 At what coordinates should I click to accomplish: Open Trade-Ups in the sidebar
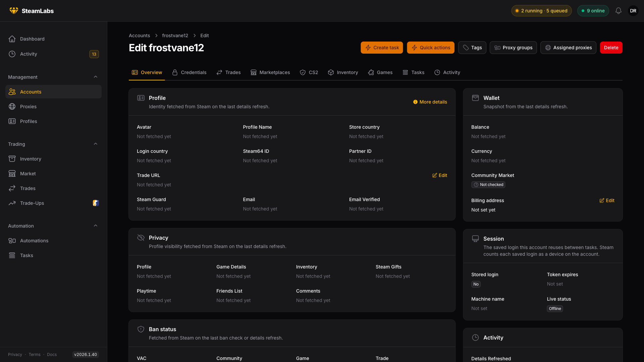pyautogui.click(x=53, y=203)
